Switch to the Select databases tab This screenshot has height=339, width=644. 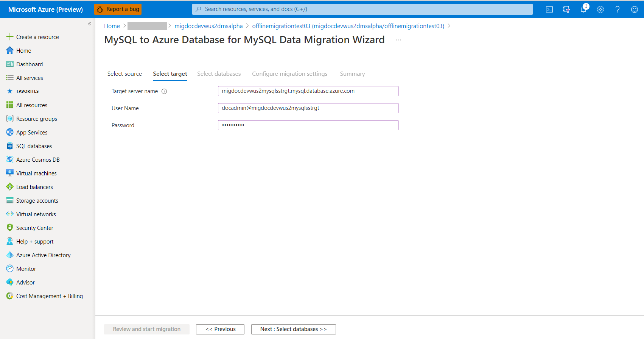pos(219,74)
